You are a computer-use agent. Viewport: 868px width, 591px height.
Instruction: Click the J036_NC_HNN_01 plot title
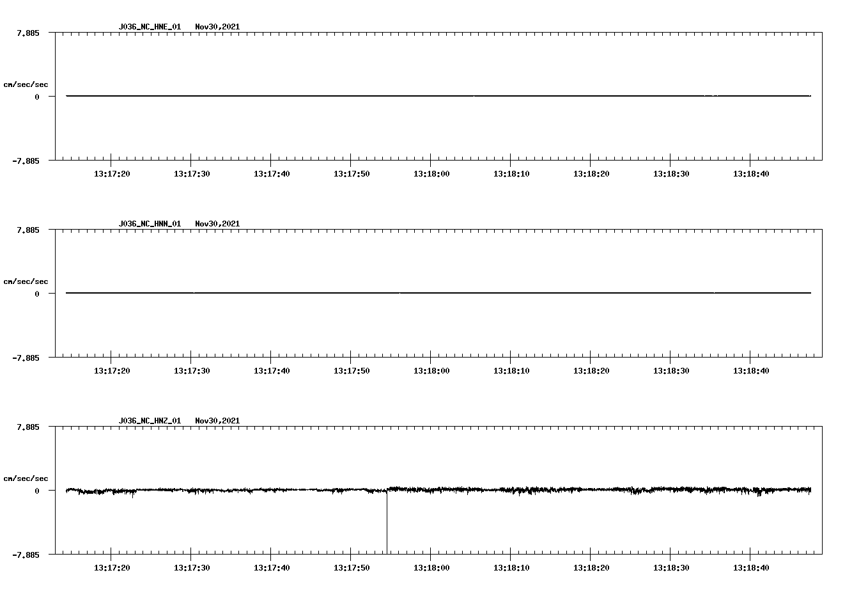150,224
